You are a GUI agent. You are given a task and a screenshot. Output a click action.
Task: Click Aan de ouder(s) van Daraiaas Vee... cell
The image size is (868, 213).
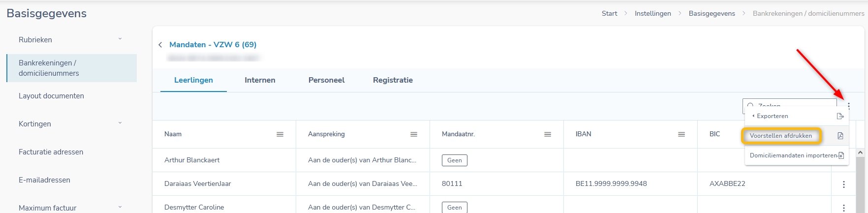(363, 184)
